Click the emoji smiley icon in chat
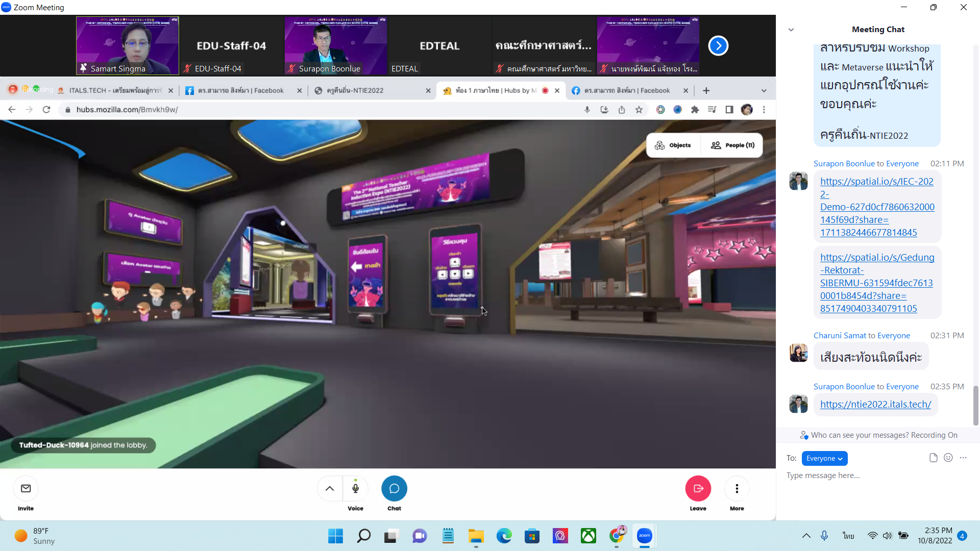The image size is (980, 551). [948, 458]
